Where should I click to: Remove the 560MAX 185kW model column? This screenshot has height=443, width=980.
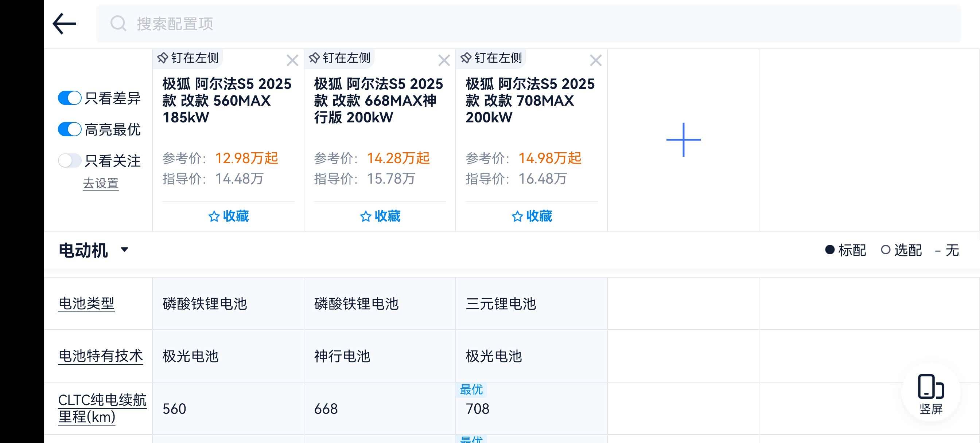click(292, 60)
